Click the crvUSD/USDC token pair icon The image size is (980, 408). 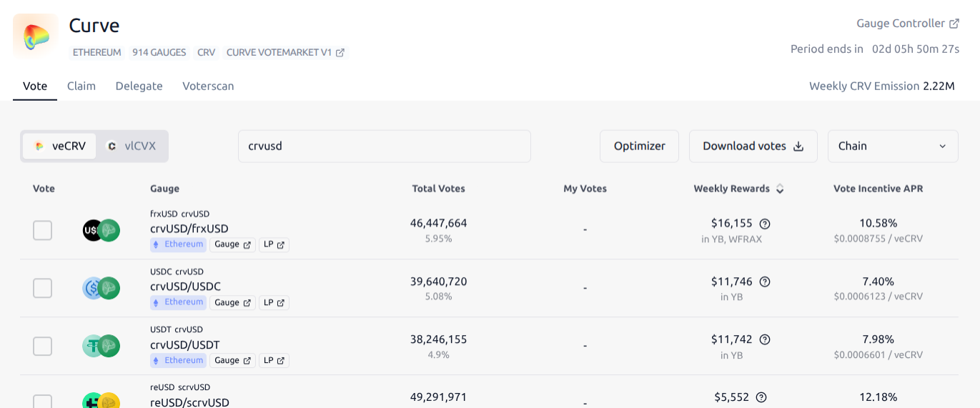pos(101,288)
